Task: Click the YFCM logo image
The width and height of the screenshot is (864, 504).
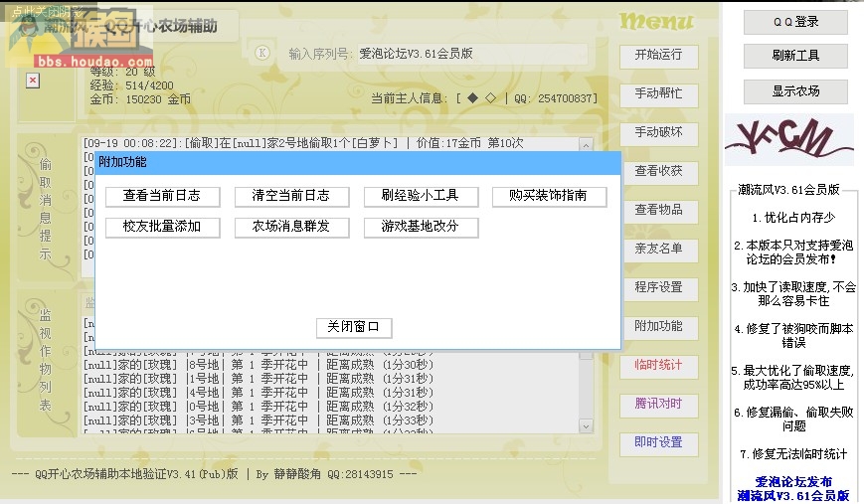Action: click(789, 140)
